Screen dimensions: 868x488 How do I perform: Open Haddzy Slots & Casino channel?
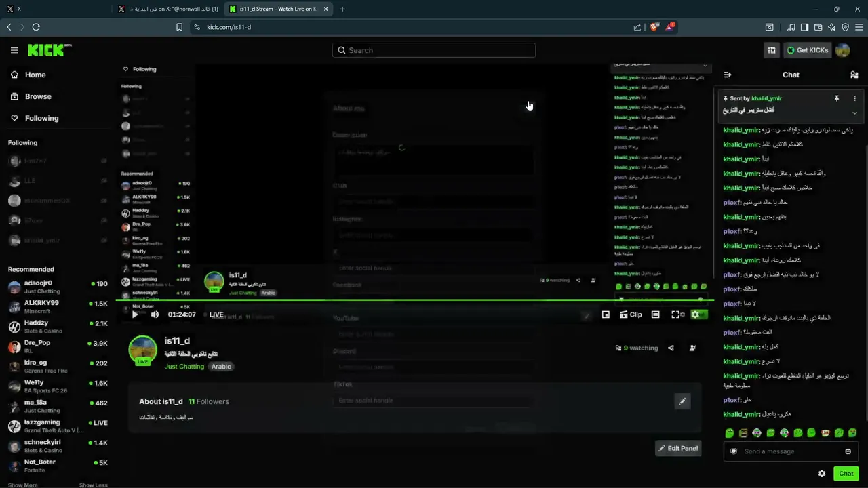tap(58, 327)
